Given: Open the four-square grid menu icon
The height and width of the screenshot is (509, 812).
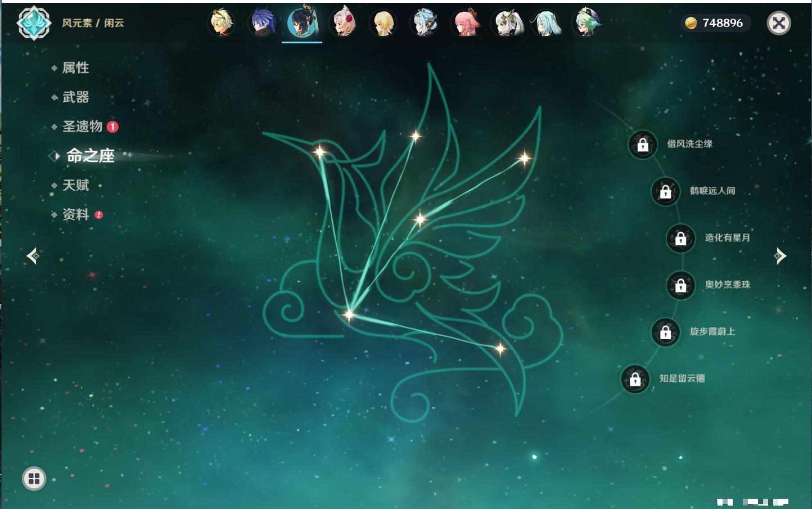Looking at the screenshot, I should pyautogui.click(x=34, y=479).
